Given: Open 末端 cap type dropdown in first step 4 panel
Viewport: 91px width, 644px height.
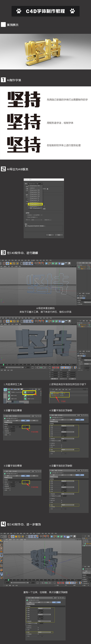Looking at the screenshot, I should 68,432.
